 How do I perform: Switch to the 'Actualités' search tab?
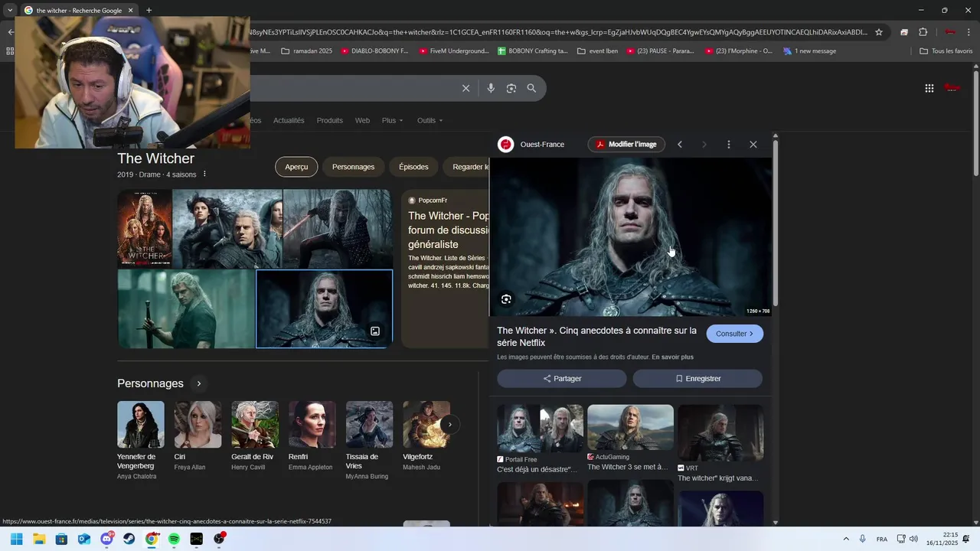click(289, 120)
